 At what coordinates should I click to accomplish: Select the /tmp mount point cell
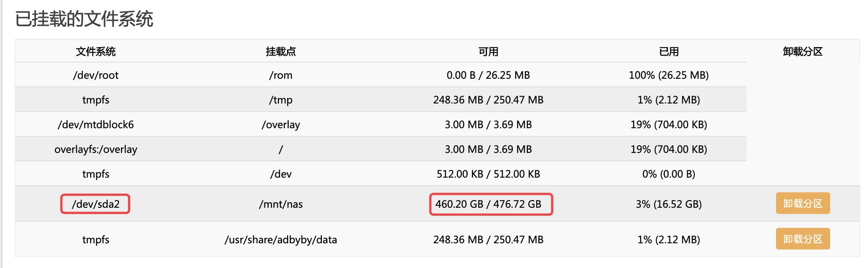(281, 100)
